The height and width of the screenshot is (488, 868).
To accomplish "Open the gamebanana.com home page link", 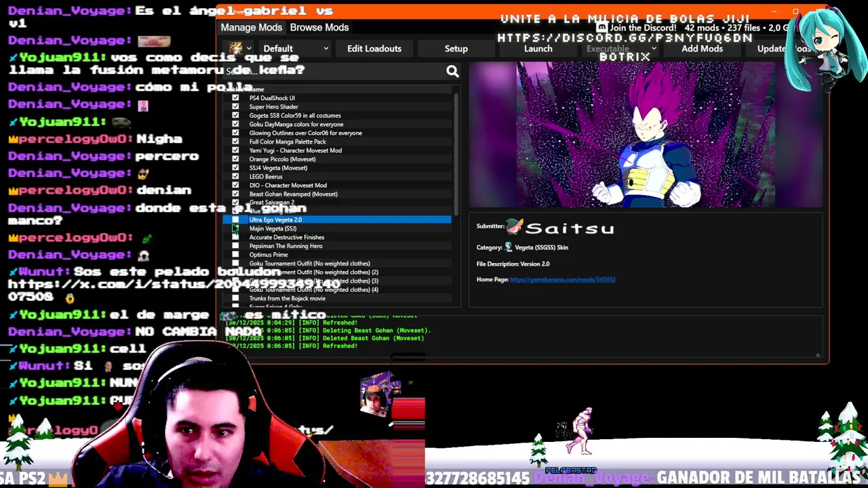I will tap(563, 279).
